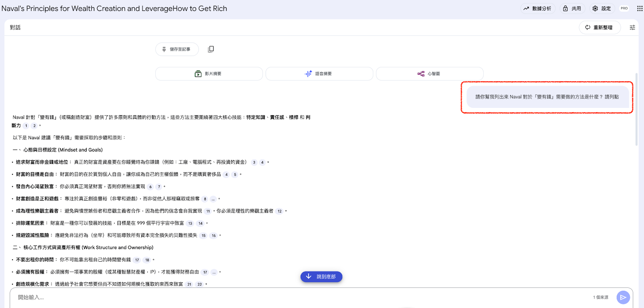The image size is (644, 308).
Task: Click 跳到底部 jump to bottom
Action: (321, 277)
